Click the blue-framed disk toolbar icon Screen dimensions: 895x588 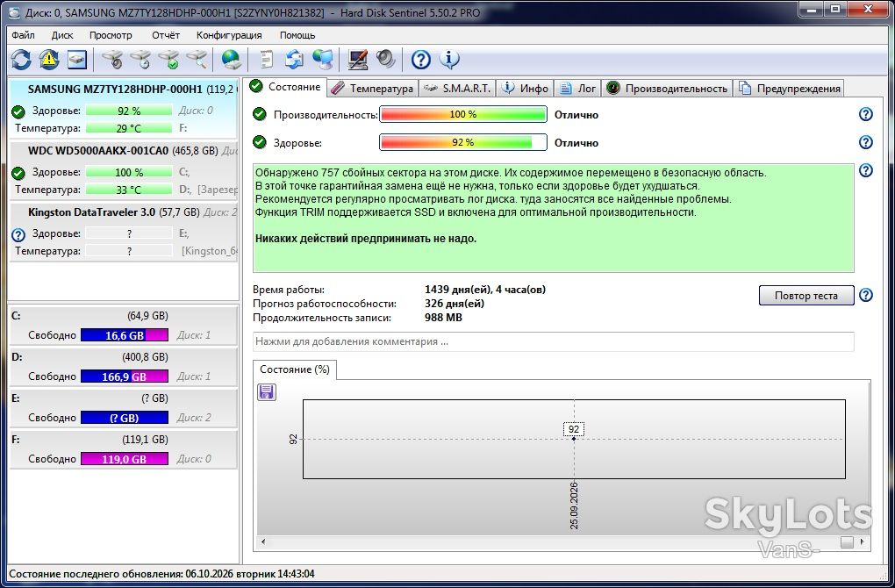tap(77, 60)
